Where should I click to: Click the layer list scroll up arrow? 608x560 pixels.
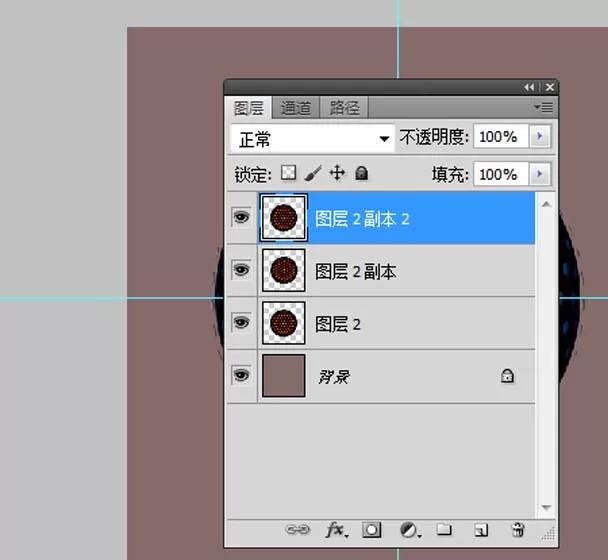546,204
